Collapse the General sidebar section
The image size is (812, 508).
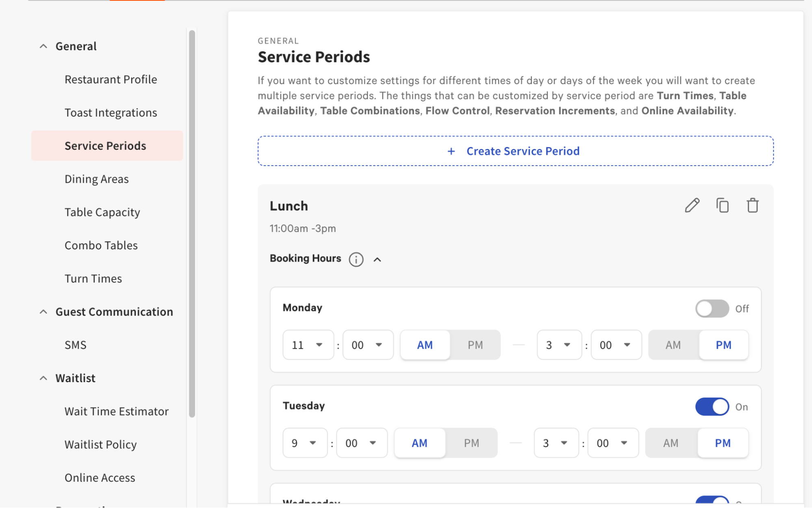tap(43, 46)
